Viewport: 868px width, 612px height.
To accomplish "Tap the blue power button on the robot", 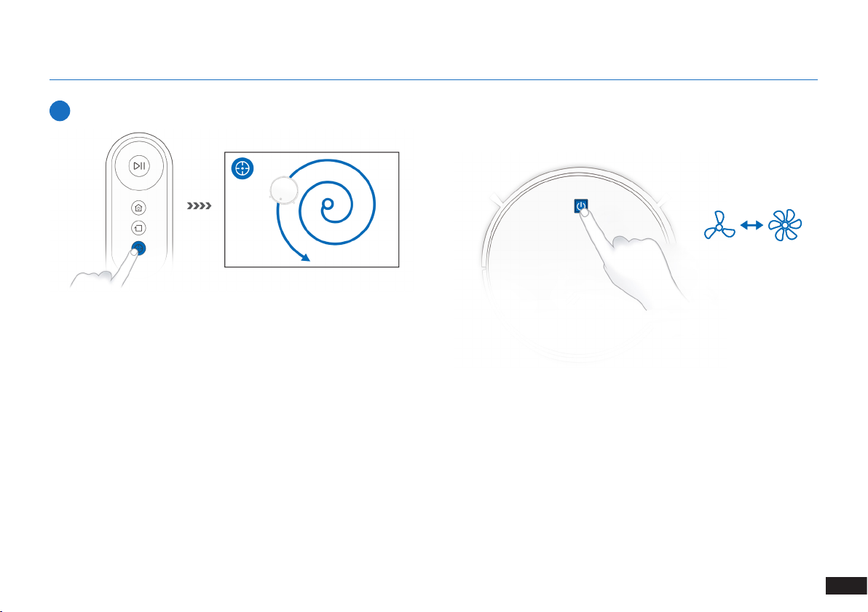I will tap(580, 205).
